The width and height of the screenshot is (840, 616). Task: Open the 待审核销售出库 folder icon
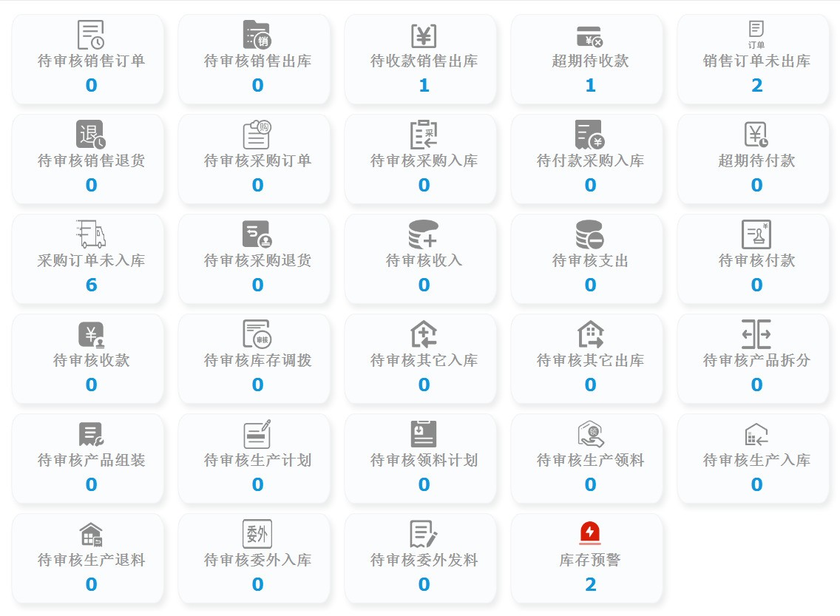click(x=257, y=35)
